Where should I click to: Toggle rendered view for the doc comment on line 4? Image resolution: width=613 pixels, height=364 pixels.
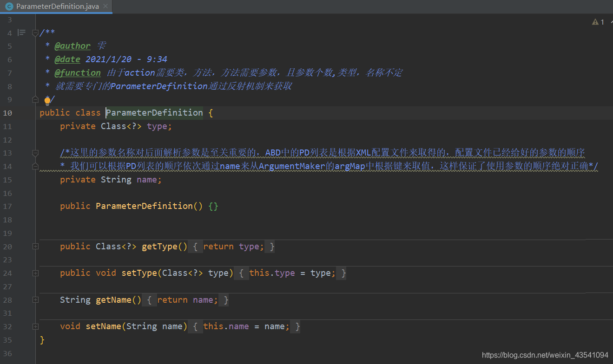point(21,32)
